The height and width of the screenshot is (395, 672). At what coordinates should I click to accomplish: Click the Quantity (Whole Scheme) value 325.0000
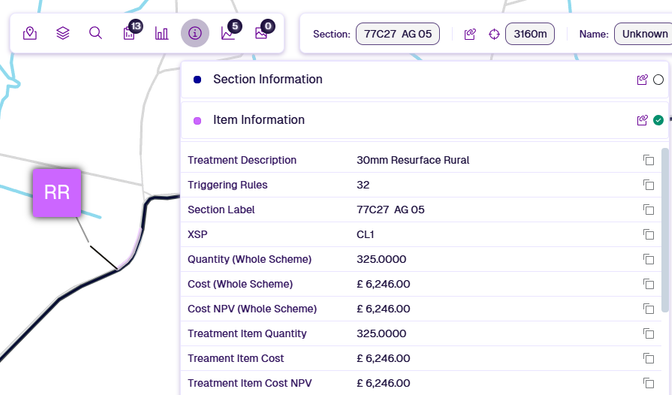(381, 260)
